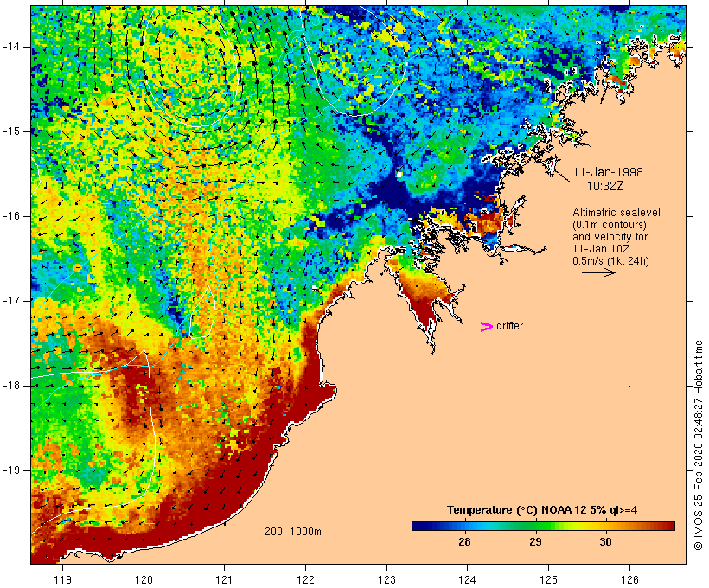The width and height of the screenshot is (709, 588).
Task: Click the 'drifter' legend label
Action: tap(509, 326)
